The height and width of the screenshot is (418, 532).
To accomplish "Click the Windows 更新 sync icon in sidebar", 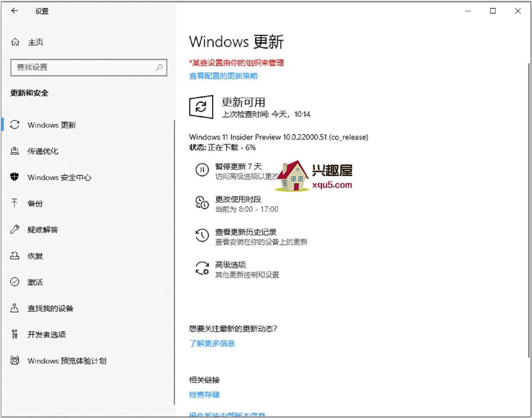I will [15, 125].
